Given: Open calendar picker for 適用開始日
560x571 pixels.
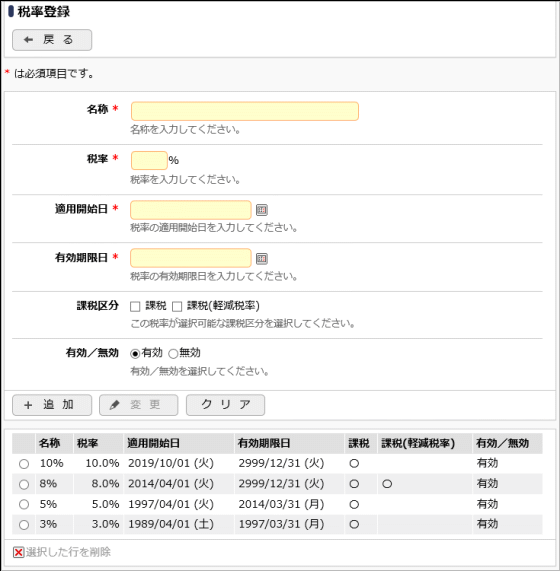Looking at the screenshot, I should coord(261,210).
